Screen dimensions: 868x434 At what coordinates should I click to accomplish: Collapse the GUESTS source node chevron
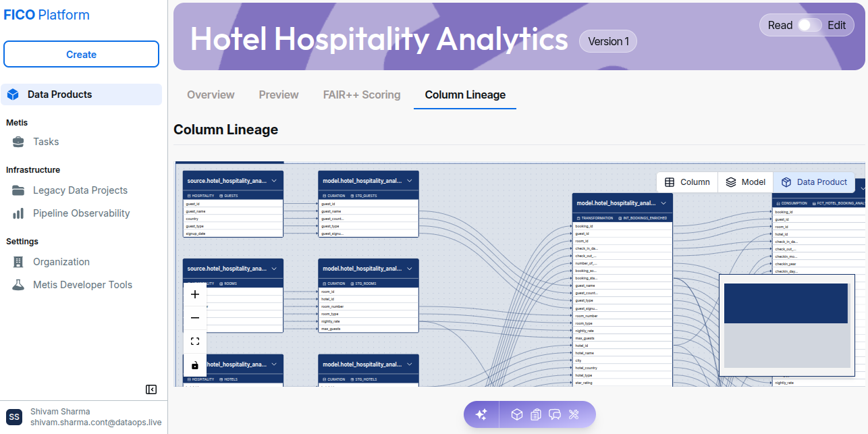point(274,181)
